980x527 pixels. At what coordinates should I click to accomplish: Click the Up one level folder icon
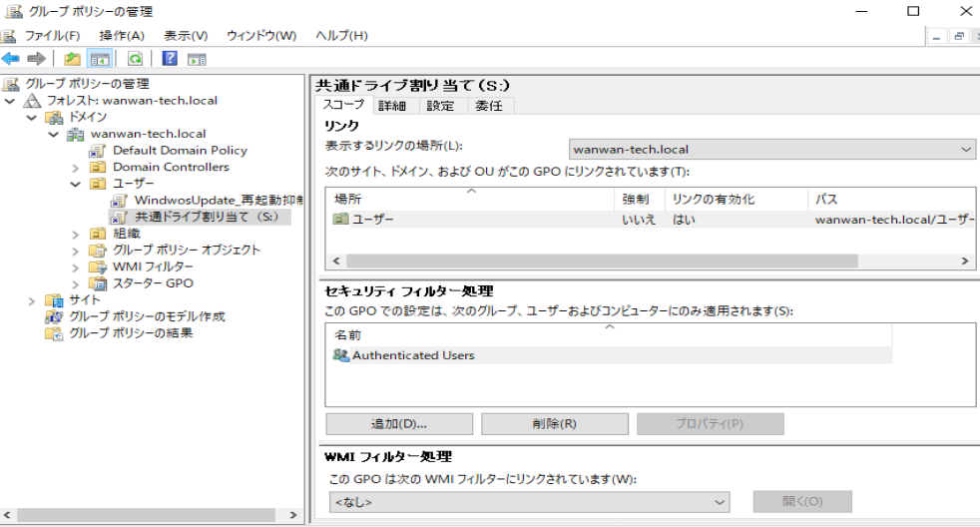[x=73, y=59]
